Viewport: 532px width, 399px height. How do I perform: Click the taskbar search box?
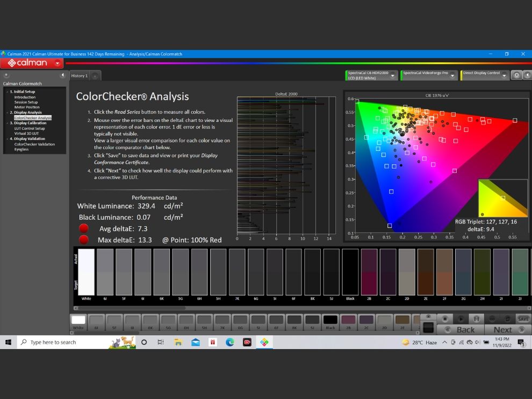[x=76, y=343]
